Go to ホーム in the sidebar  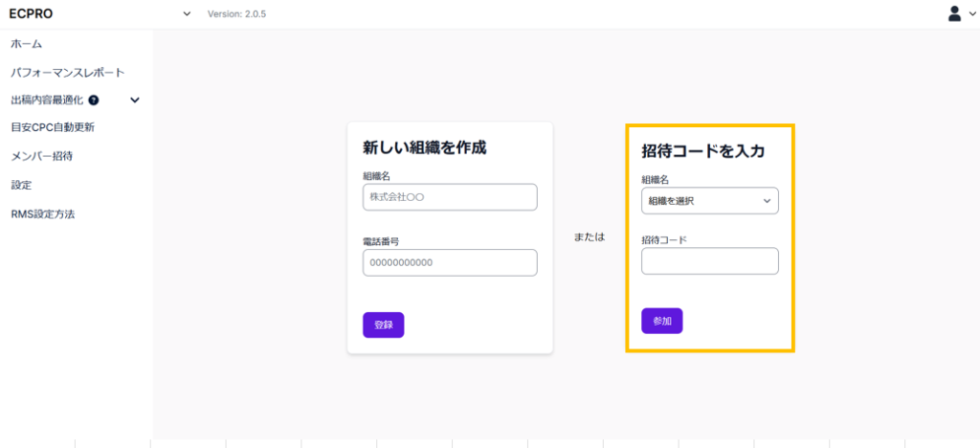[27, 44]
